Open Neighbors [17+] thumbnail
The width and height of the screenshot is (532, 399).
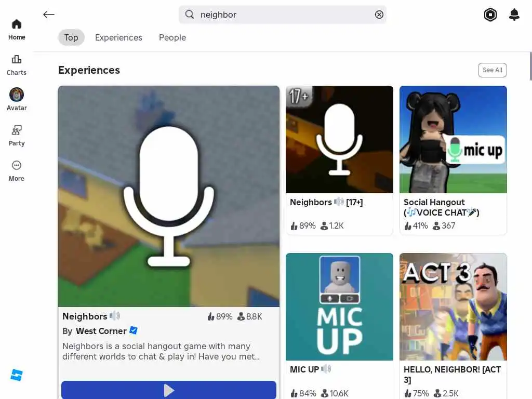tap(339, 139)
